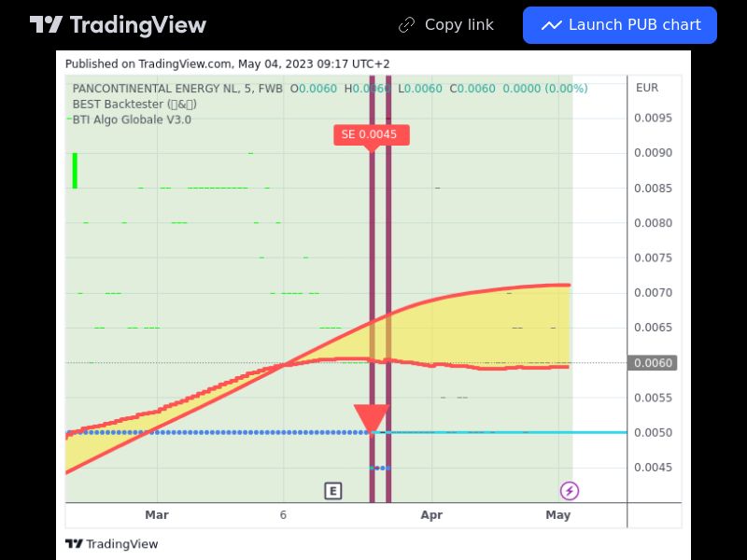Select the BEST Backtester indicator label

[x=134, y=104]
